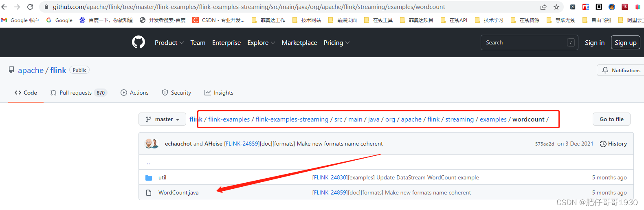This screenshot has width=644, height=210.
Task: Open the streaming breadcrumb link
Action: point(459,119)
